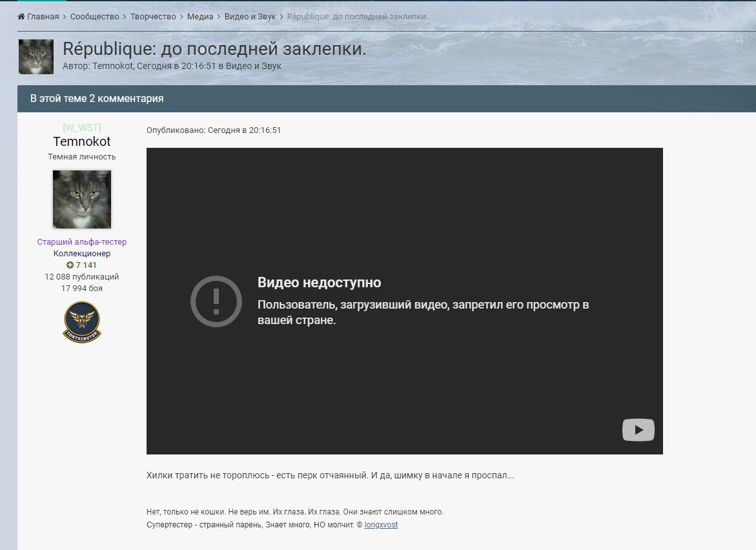
Task: Click the exclamation error icon in video
Action: click(216, 301)
